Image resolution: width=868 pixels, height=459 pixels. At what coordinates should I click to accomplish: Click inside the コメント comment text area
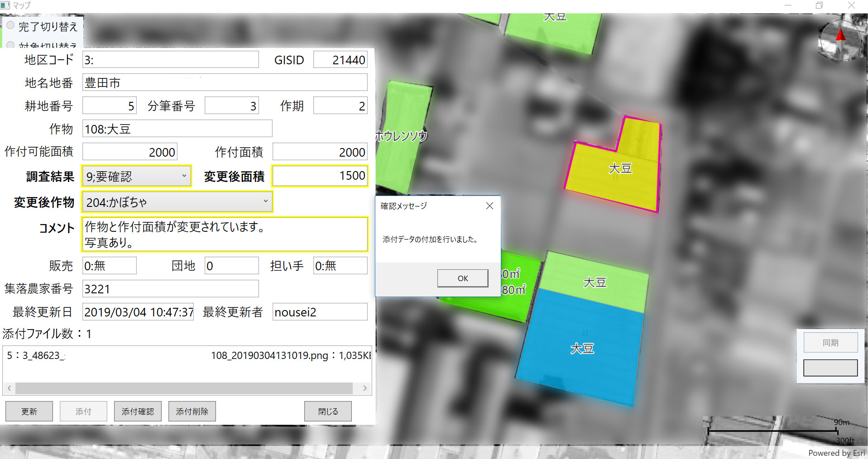[x=224, y=234]
